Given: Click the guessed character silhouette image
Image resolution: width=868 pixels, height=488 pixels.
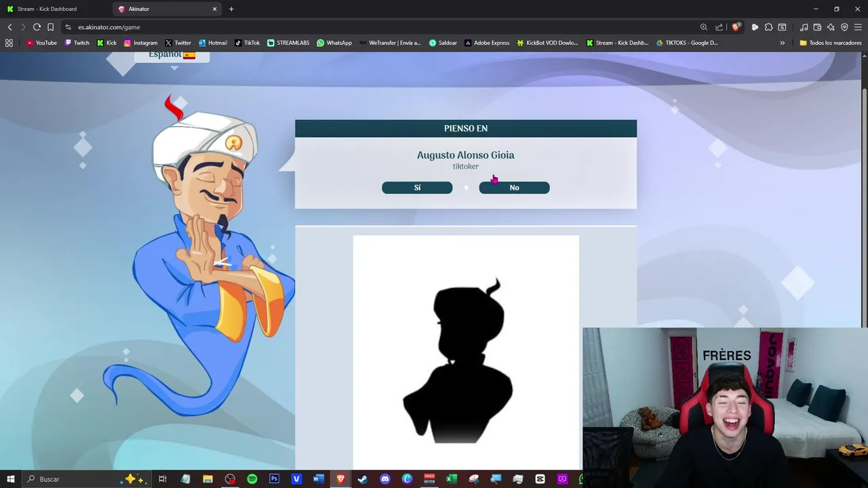Looking at the screenshot, I should click(466, 352).
